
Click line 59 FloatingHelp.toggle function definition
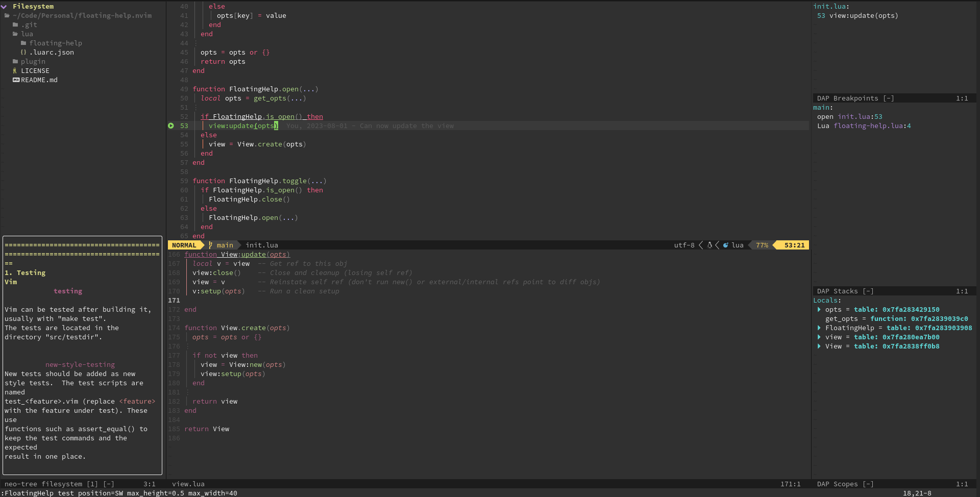pyautogui.click(x=259, y=181)
